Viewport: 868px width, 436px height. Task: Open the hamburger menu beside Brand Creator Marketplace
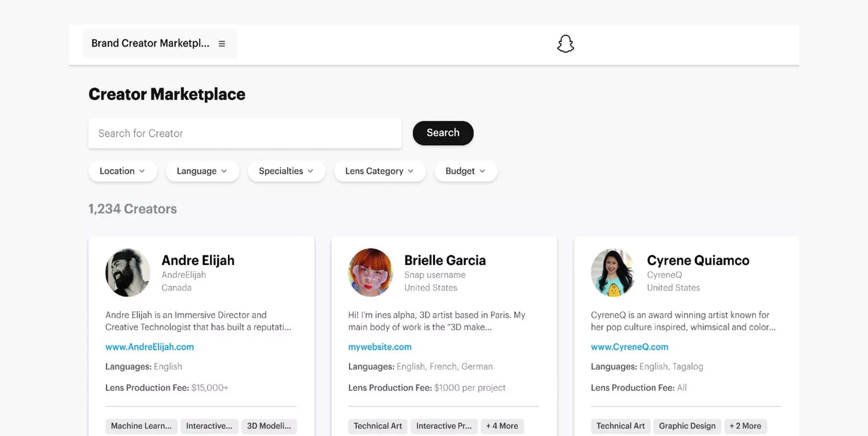tap(222, 44)
